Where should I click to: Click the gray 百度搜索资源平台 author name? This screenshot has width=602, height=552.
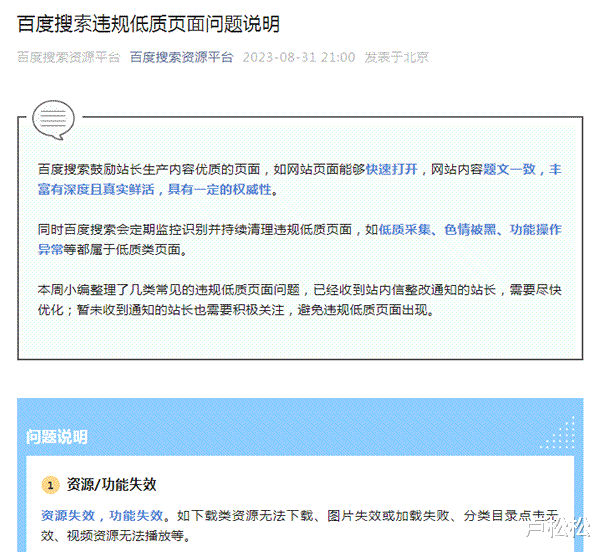(x=69, y=57)
